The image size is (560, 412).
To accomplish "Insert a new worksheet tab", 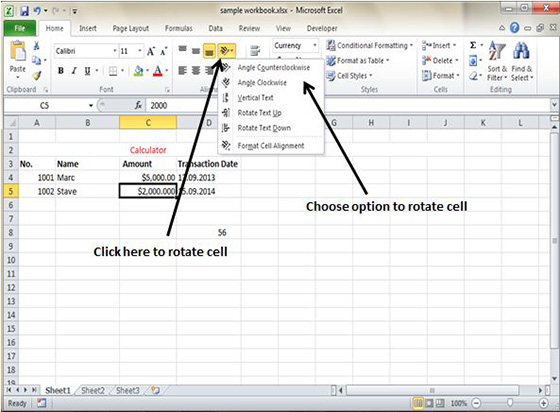I will point(155,390).
